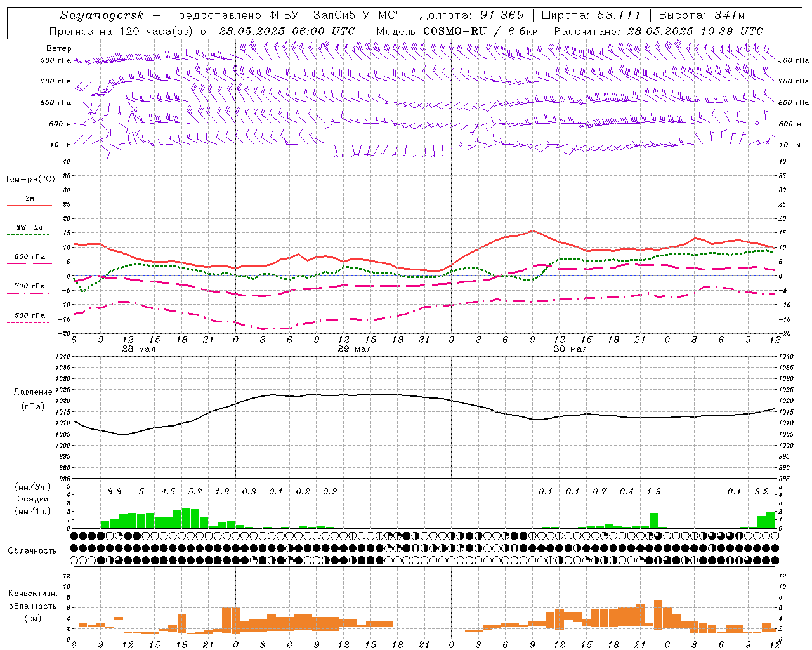The height and width of the screenshot is (650, 812).
Task: Click the 1.9 precipitation total
Action: [x=653, y=492]
